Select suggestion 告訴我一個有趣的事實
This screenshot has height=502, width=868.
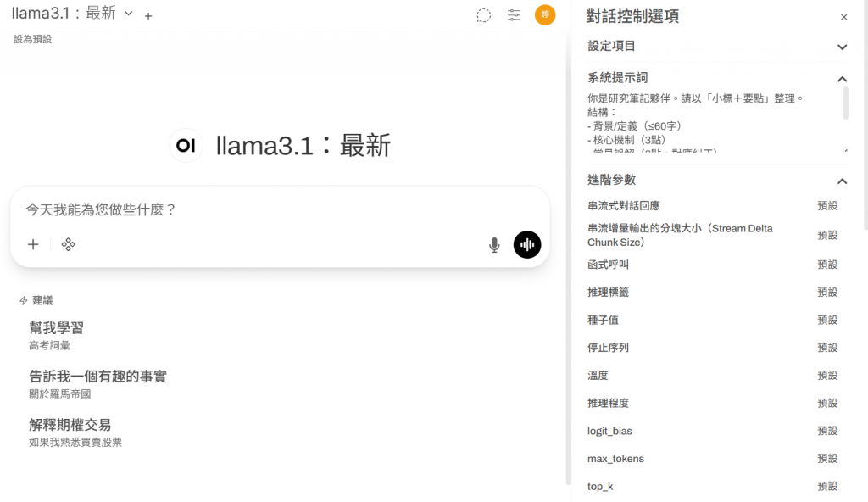98,384
